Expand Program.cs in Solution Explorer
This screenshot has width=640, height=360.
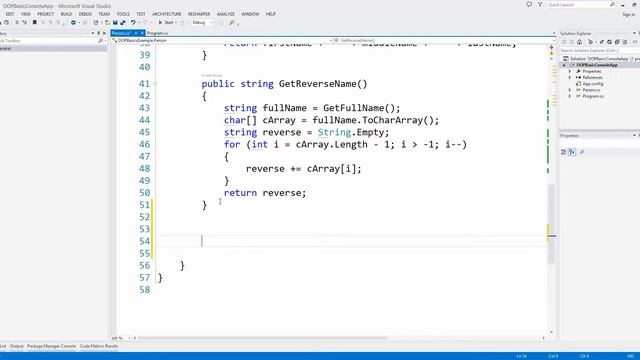(570, 96)
